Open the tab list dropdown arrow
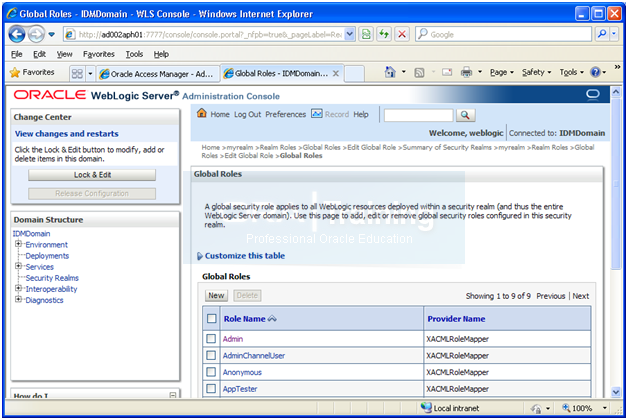Viewport: 628px width, 420px height. 90,73
